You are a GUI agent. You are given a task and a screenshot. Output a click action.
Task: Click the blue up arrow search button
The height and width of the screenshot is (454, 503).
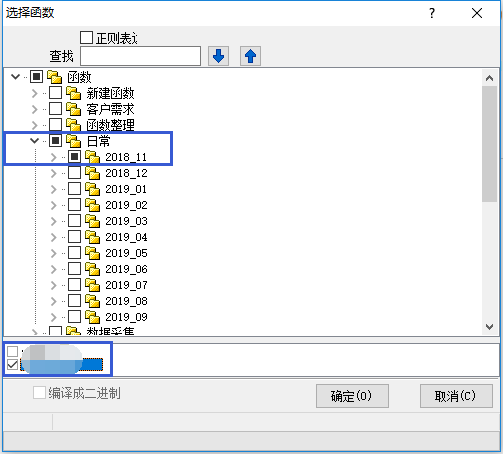tap(250, 56)
